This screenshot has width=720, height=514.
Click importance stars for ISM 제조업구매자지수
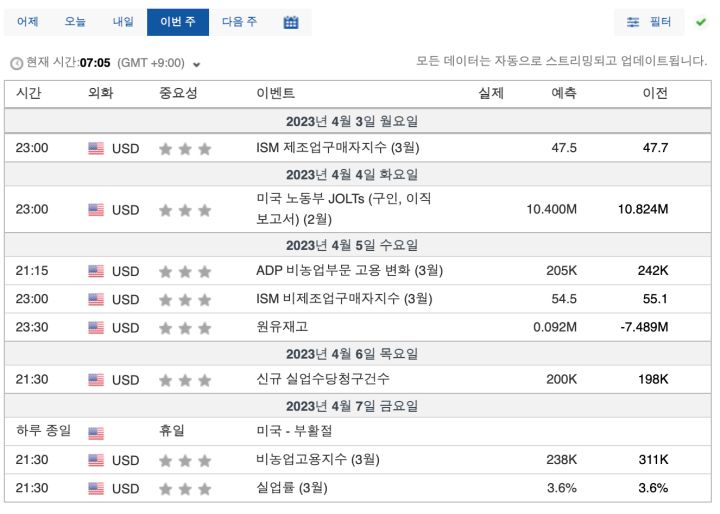pyautogui.click(x=185, y=149)
